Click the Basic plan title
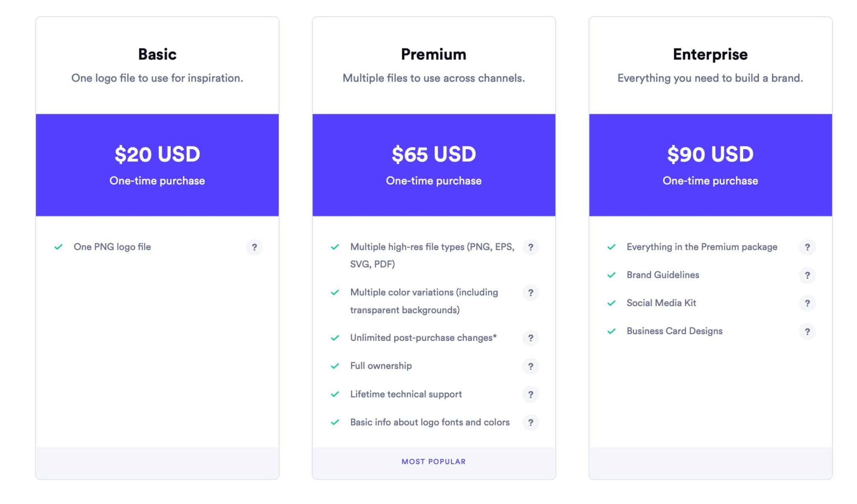 click(x=157, y=54)
